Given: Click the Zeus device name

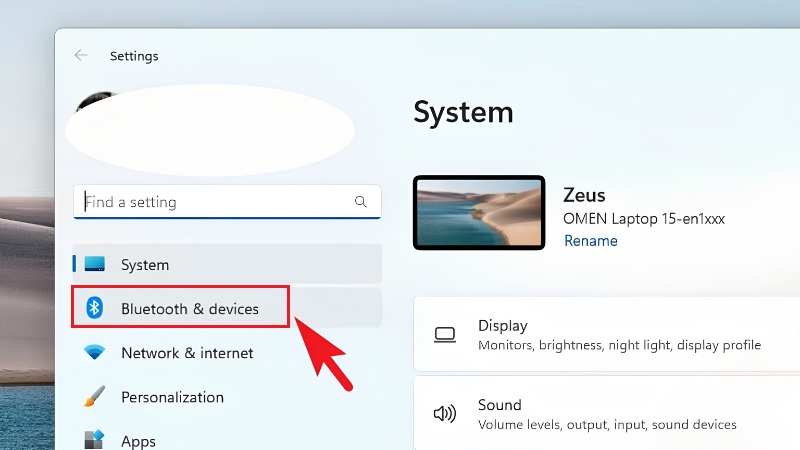Looking at the screenshot, I should [584, 195].
